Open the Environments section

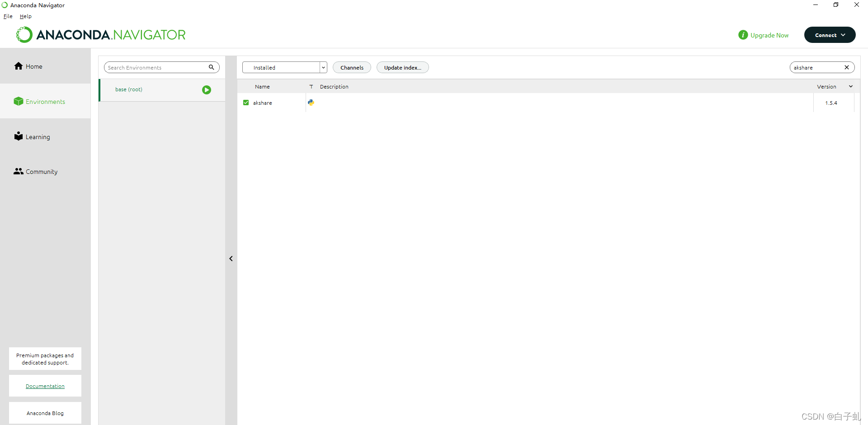pyautogui.click(x=45, y=101)
